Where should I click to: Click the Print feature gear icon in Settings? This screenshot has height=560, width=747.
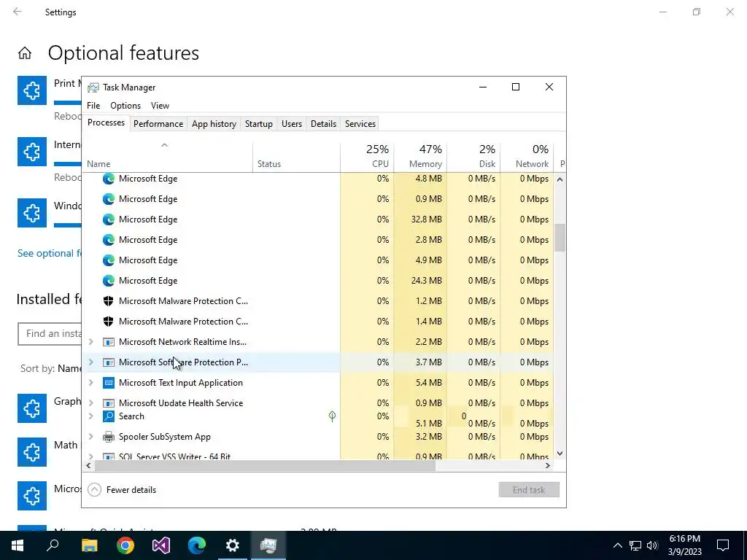coord(32,90)
